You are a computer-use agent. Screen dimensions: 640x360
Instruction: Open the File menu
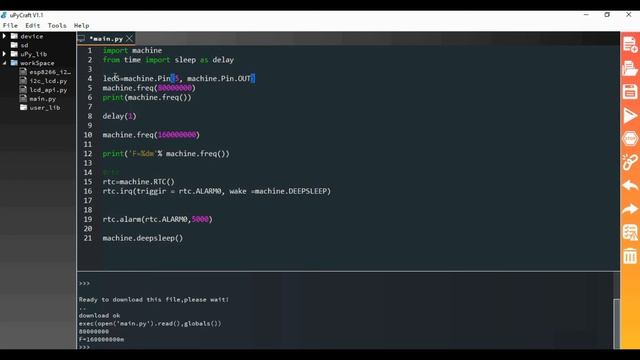pos(10,25)
